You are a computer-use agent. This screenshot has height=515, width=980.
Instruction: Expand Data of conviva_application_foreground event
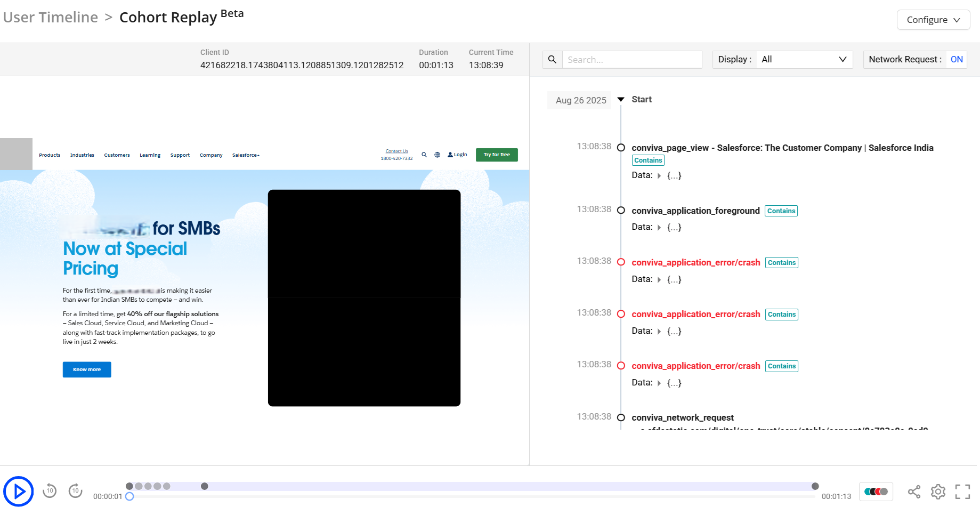659,228
